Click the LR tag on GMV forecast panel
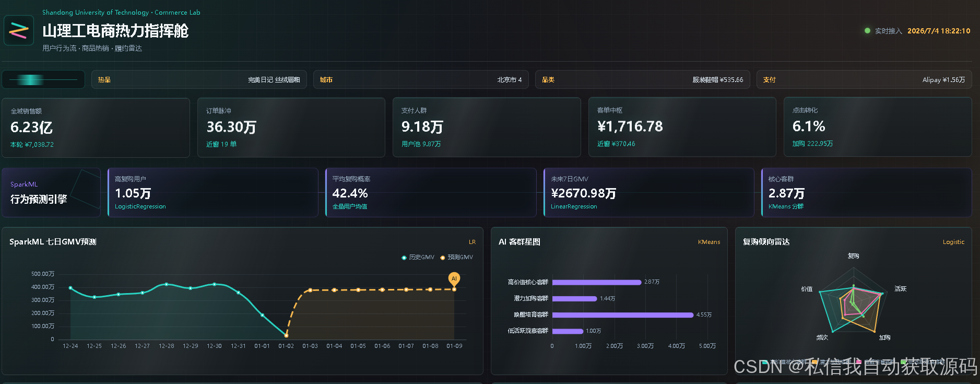Image resolution: width=980 pixels, height=384 pixels. click(472, 242)
